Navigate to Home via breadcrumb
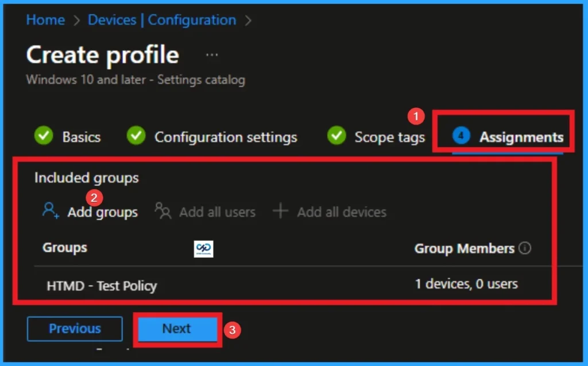 coord(45,20)
